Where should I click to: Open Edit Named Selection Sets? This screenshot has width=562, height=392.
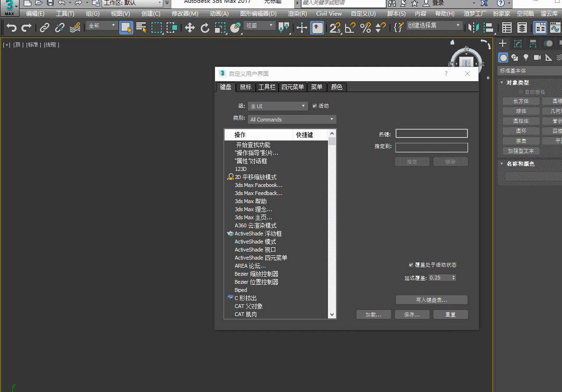click(x=399, y=28)
